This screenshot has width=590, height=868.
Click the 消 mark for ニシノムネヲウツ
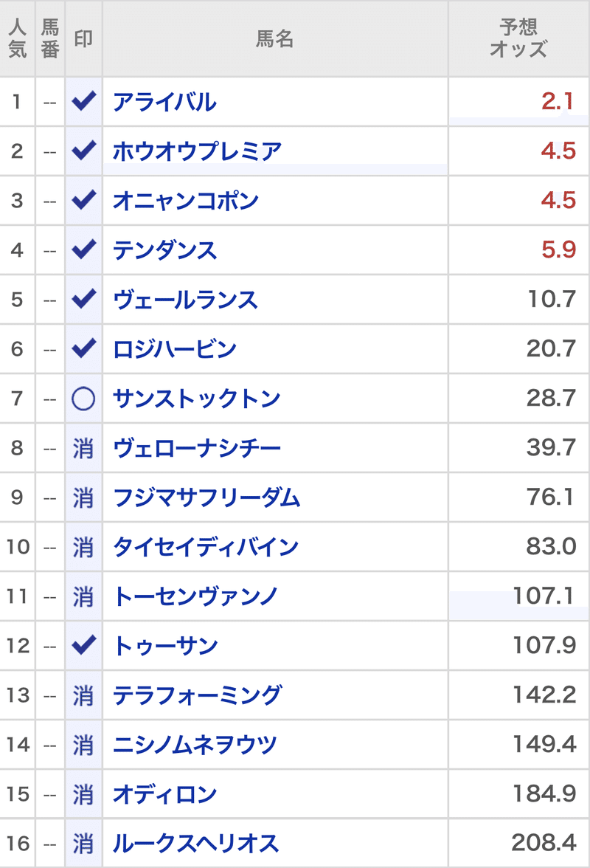pos(83,745)
